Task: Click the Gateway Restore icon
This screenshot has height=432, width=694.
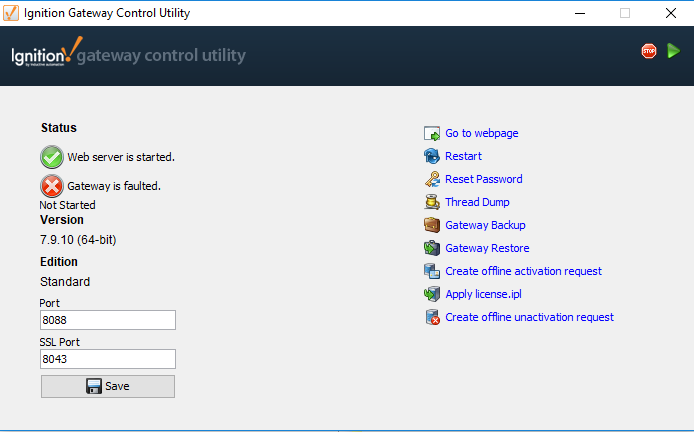Action: (432, 248)
